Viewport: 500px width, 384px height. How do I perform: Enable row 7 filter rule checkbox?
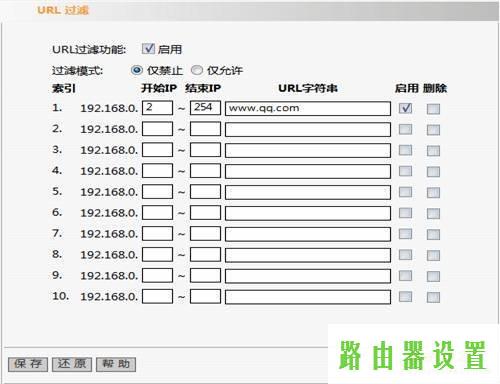tap(405, 234)
